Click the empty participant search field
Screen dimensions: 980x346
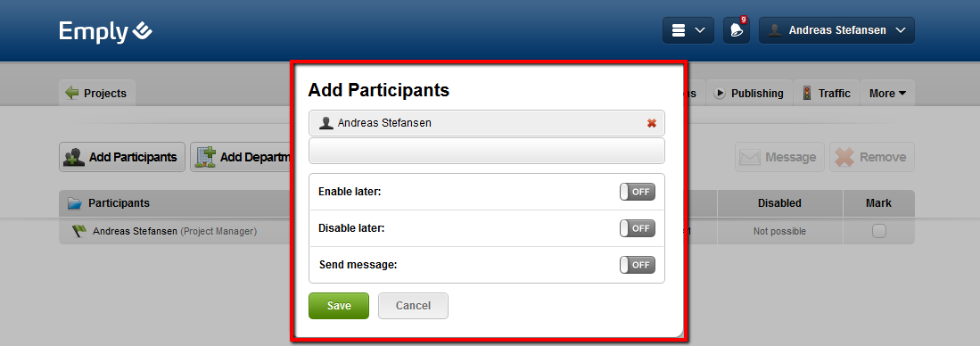point(487,151)
